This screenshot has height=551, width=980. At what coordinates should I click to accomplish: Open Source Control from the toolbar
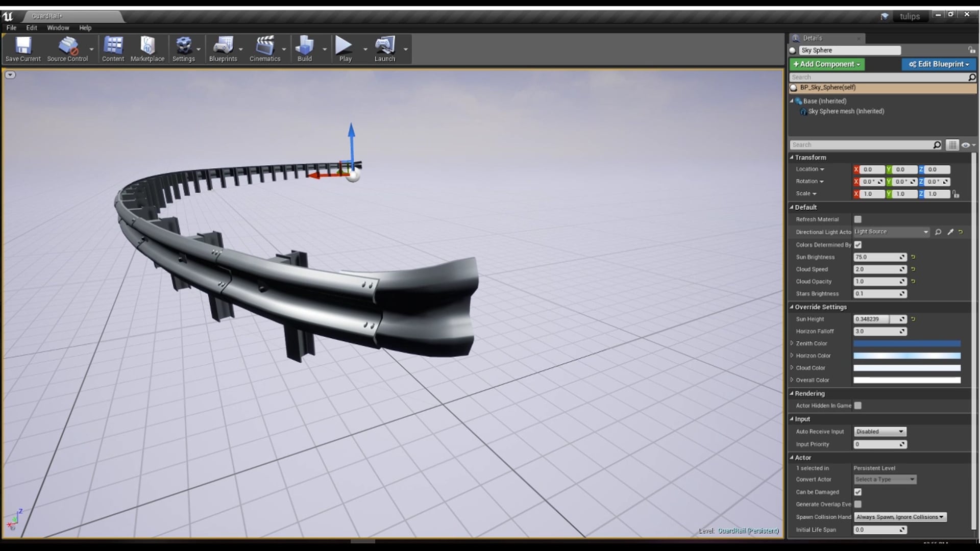pos(67,49)
